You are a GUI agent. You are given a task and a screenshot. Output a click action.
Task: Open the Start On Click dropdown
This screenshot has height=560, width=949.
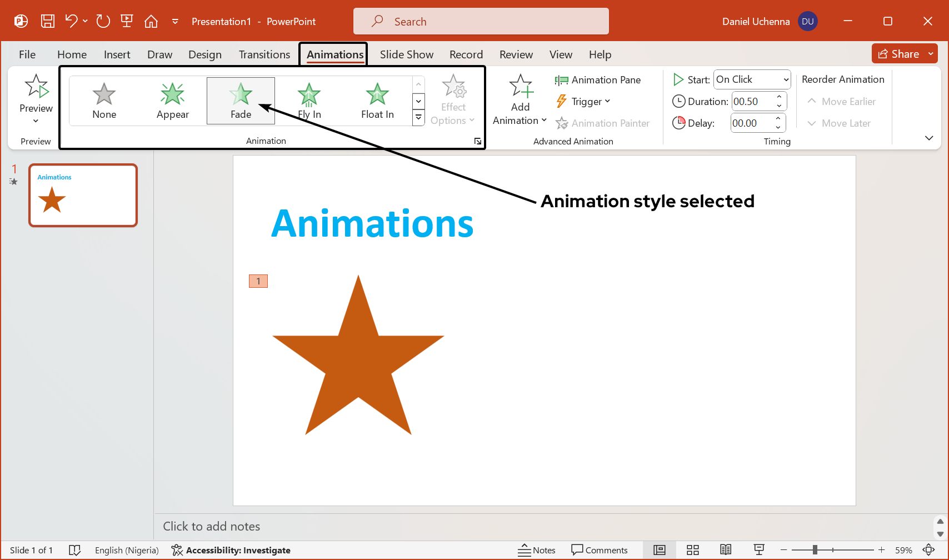(x=752, y=79)
